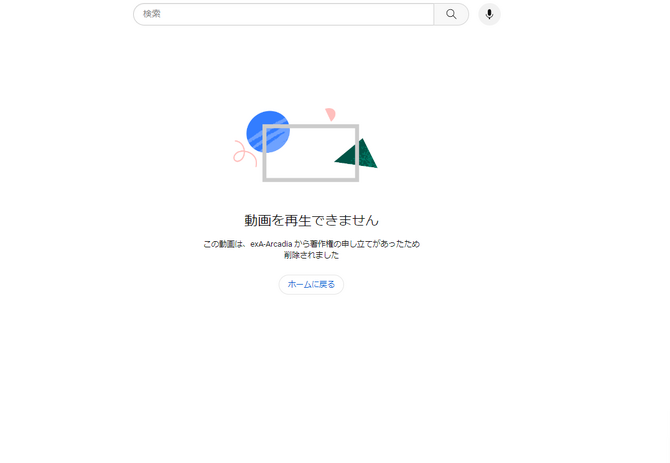Click the 動画を再生できません heading
This screenshot has width=670, height=463.
coord(311,220)
